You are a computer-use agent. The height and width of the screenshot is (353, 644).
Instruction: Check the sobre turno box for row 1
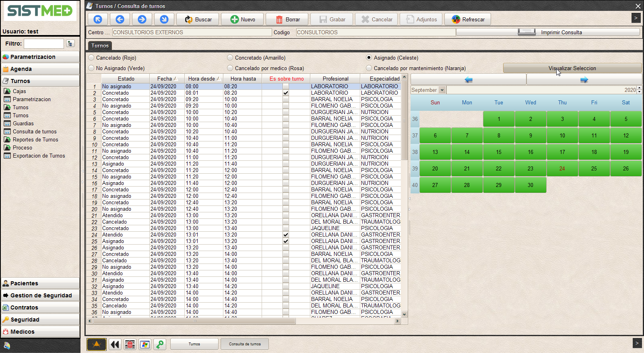tap(285, 86)
